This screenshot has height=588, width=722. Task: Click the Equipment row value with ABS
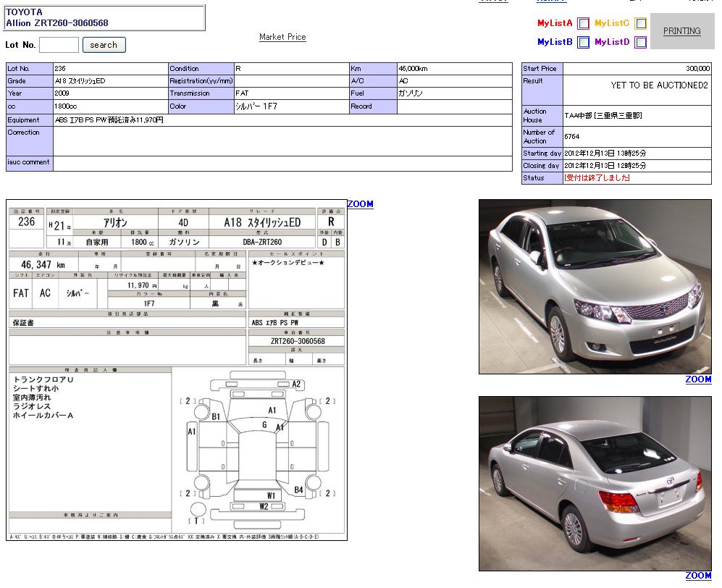[109, 120]
